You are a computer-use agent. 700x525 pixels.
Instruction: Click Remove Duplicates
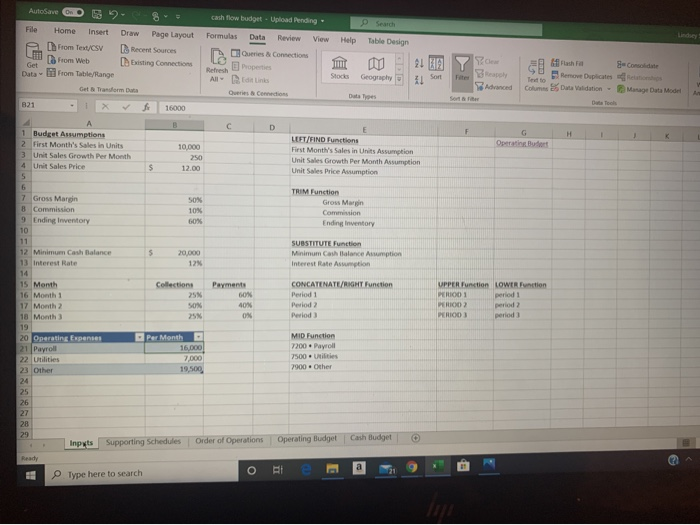pos(582,76)
